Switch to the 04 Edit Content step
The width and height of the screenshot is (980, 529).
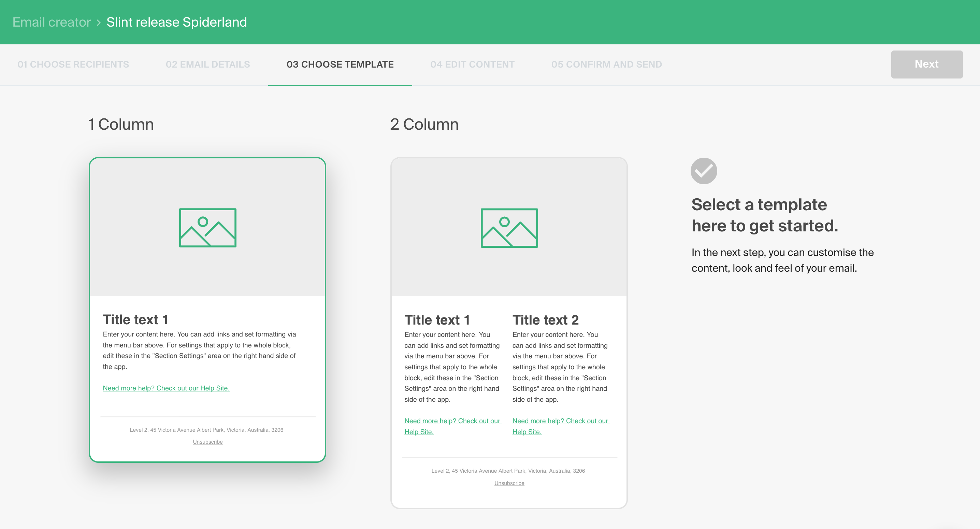point(472,64)
